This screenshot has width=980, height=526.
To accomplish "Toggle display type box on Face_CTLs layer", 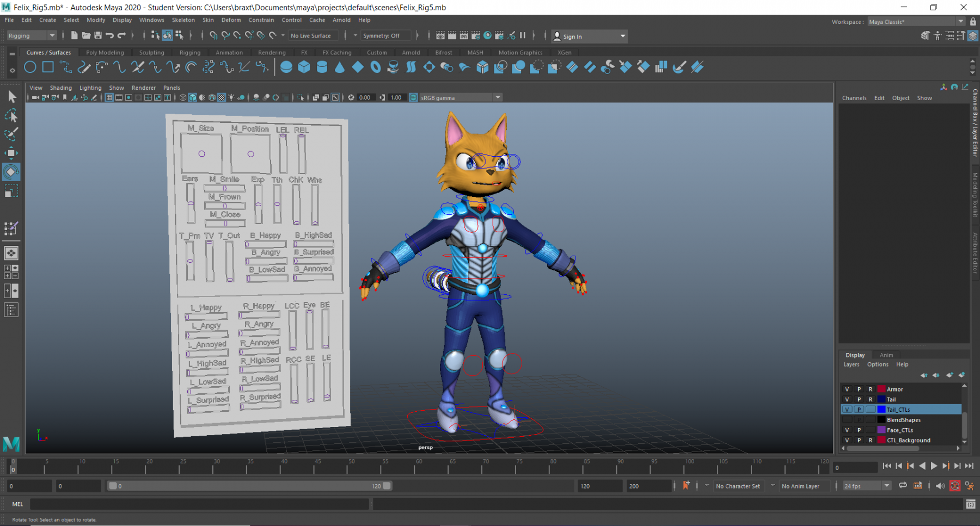I will coord(871,430).
